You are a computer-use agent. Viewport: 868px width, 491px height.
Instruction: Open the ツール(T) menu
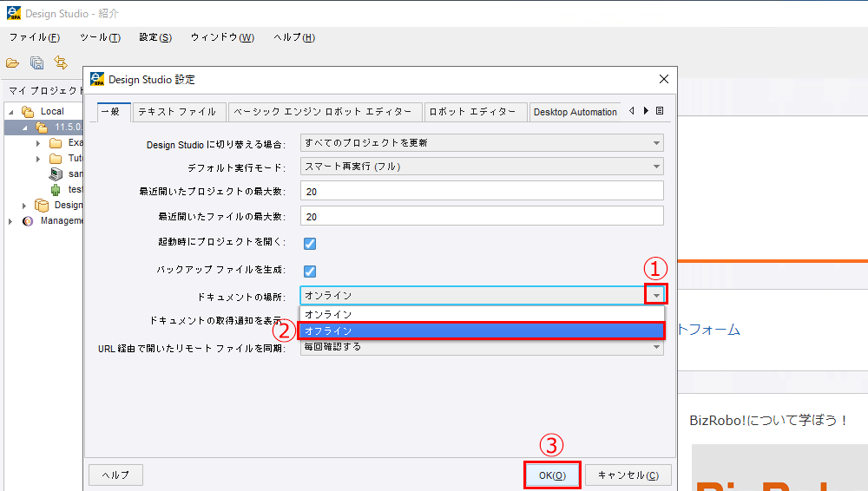click(100, 37)
